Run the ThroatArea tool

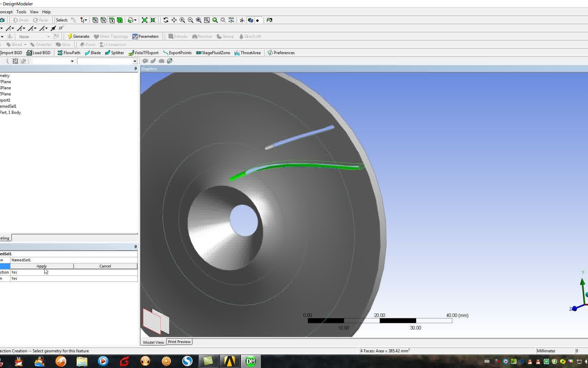click(x=248, y=52)
